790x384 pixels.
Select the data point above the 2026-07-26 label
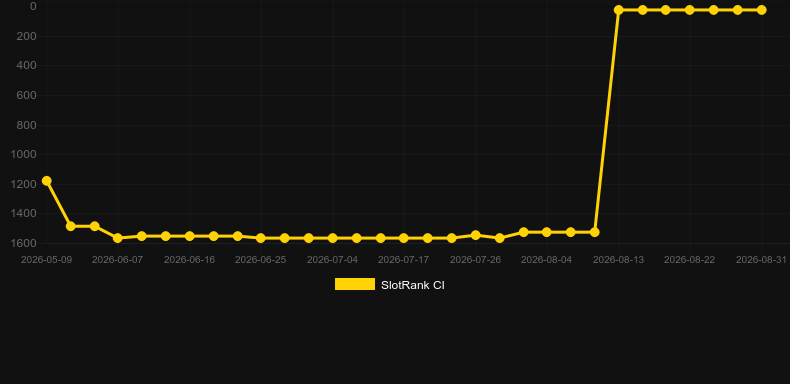[475, 235]
